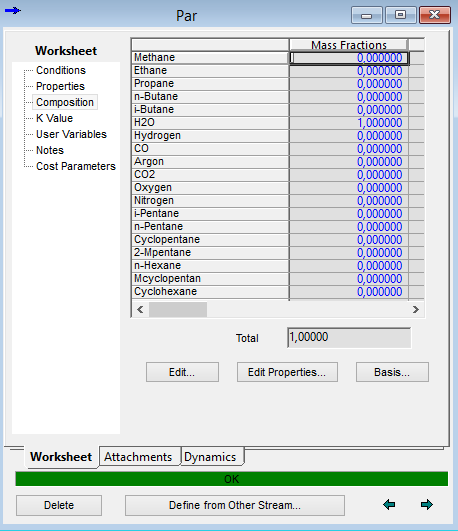Screen dimensions: 458x531
Task: Go to next stream with right arrow
Action: pyautogui.click(x=426, y=505)
